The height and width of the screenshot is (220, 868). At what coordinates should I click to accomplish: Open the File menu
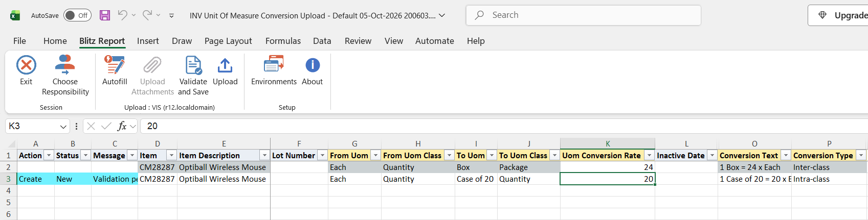click(19, 41)
